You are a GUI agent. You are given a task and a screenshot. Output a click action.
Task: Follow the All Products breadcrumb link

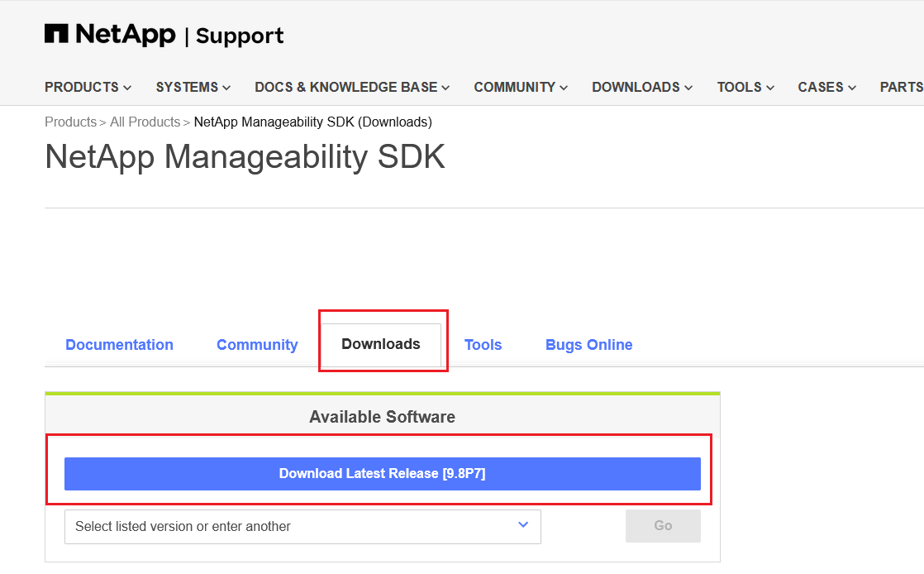point(145,122)
